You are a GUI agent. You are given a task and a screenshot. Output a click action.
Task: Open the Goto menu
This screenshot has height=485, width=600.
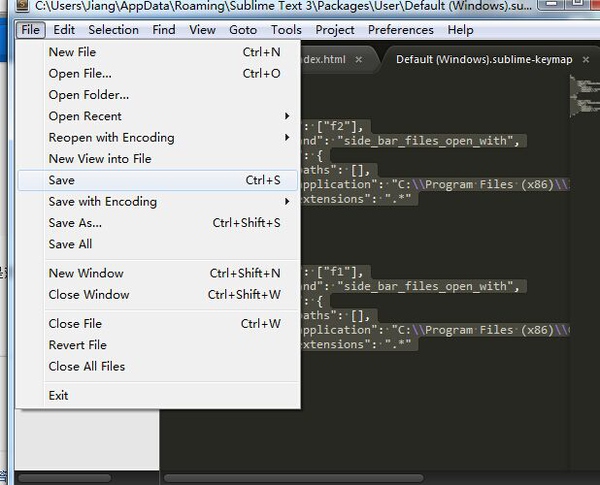[243, 30]
